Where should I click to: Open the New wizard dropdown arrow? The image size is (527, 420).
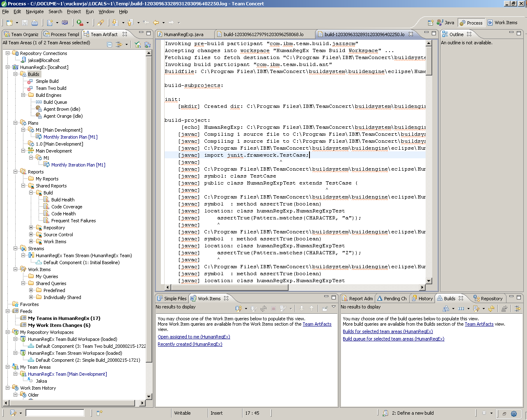tap(16, 23)
